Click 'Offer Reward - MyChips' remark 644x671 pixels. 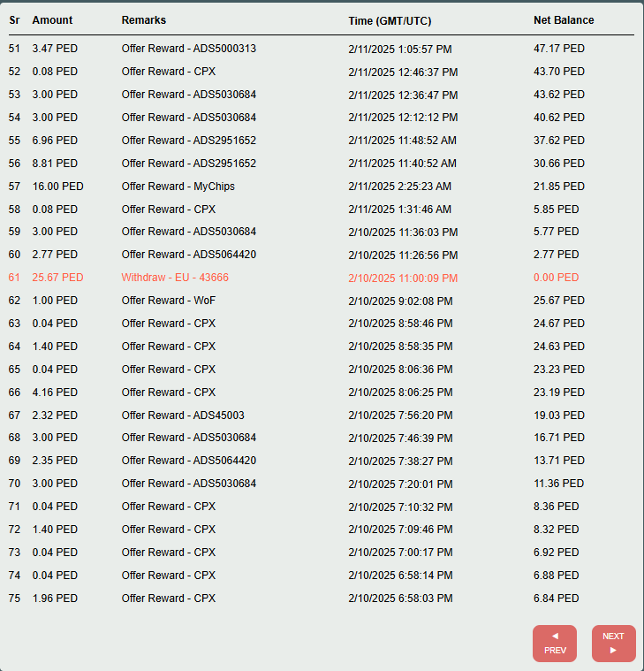pyautogui.click(x=178, y=187)
